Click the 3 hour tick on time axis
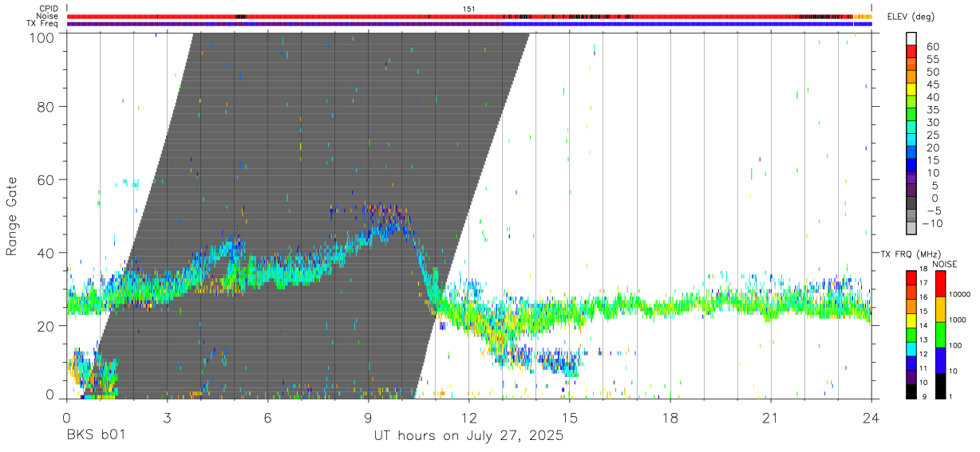980x452 pixels. (x=167, y=417)
